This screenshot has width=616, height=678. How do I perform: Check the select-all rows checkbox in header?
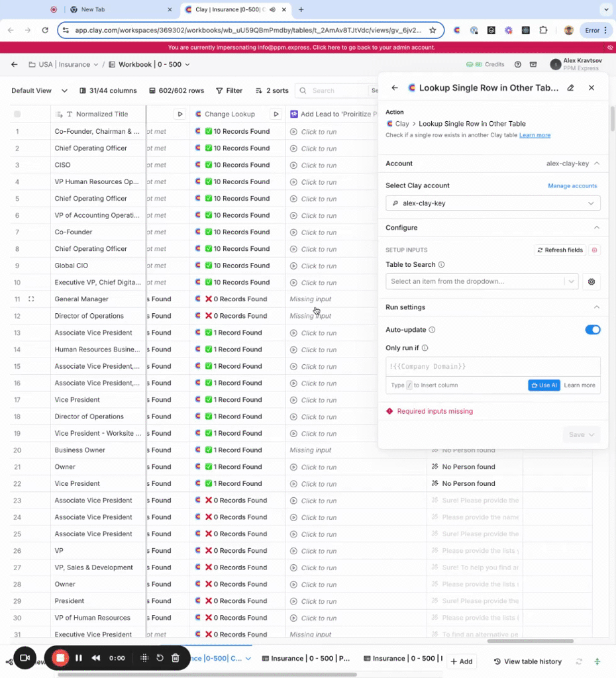[17, 114]
